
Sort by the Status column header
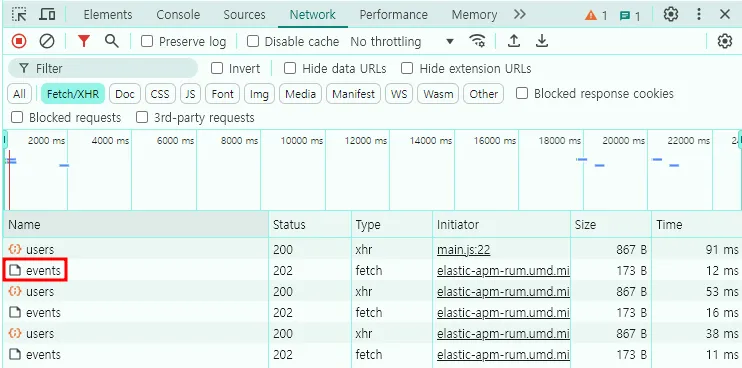pyautogui.click(x=310, y=224)
